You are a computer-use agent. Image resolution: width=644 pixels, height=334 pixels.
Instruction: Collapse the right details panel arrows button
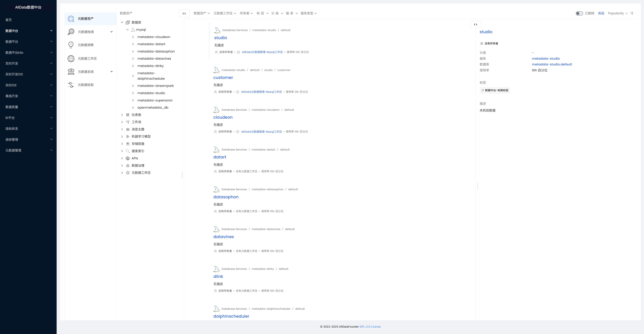476,25
